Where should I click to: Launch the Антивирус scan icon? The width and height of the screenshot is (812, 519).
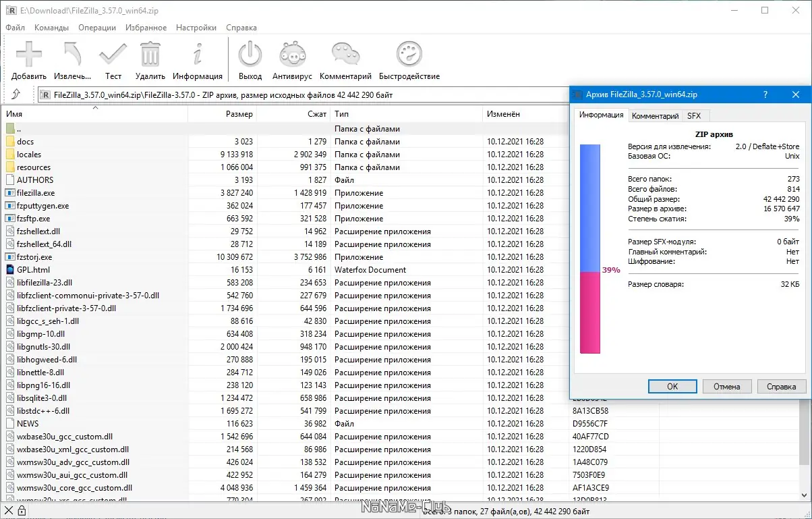click(x=292, y=54)
